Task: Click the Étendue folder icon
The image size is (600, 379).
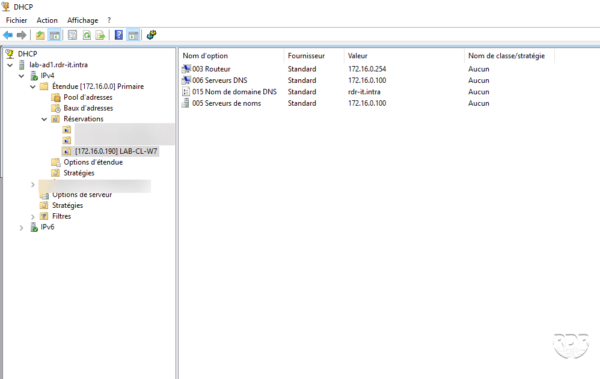Action: click(x=44, y=87)
